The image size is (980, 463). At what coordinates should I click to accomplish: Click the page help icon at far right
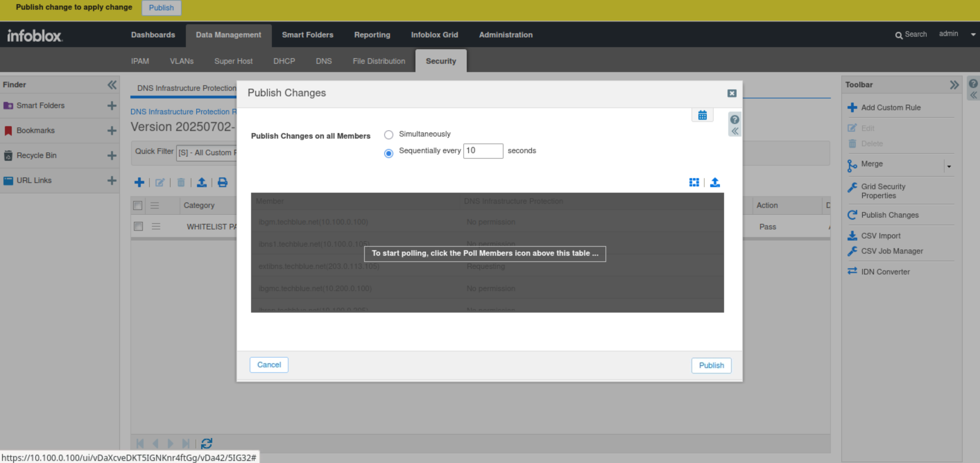coord(973,84)
